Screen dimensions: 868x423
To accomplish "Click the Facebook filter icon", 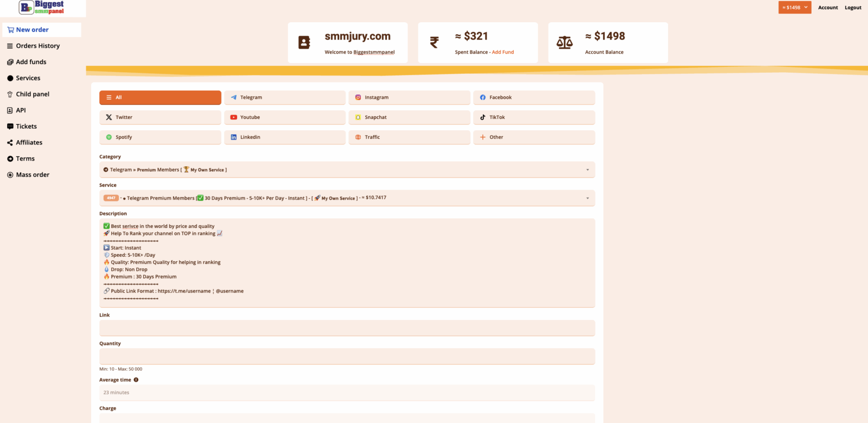I will pyautogui.click(x=483, y=98).
